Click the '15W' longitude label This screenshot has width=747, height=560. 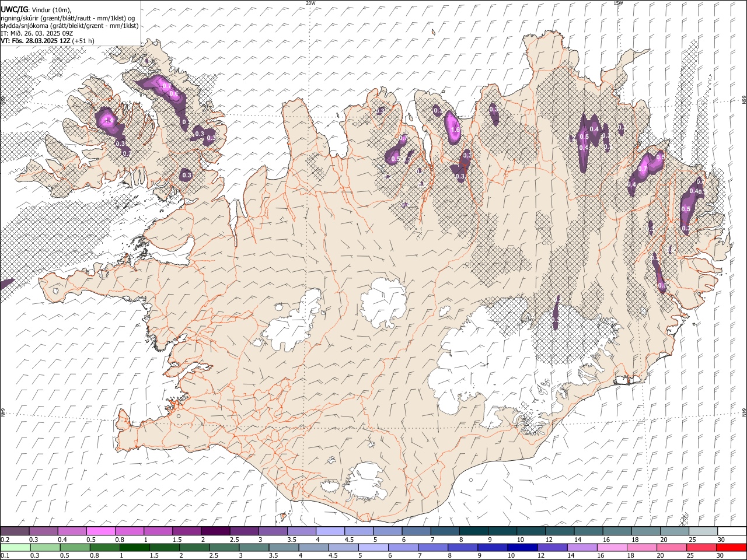click(x=618, y=3)
